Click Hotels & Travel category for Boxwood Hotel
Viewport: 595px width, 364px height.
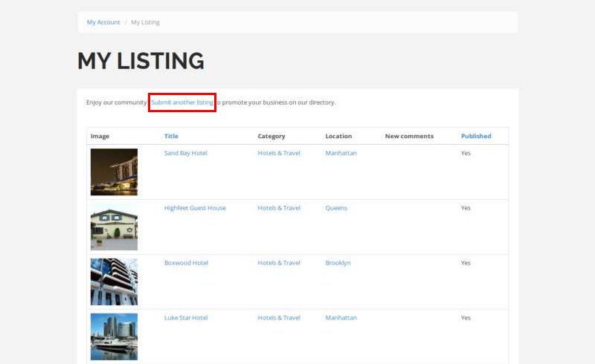point(279,263)
